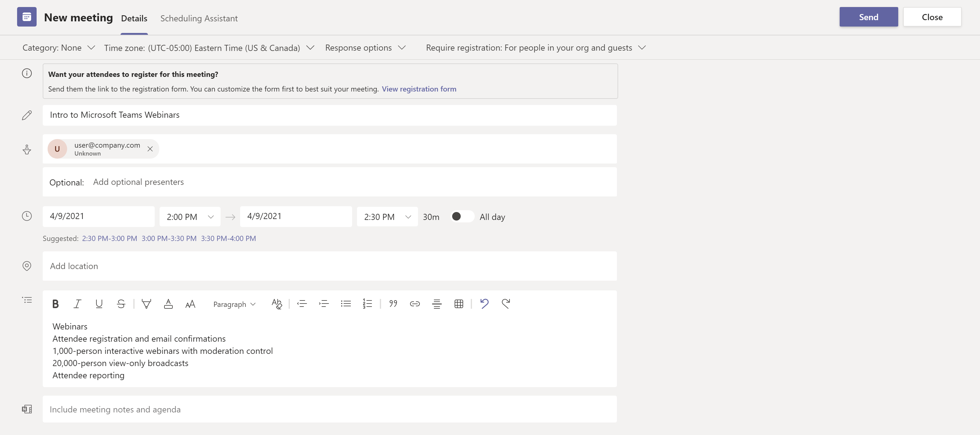Viewport: 980px width, 435px height.
Task: Toggle bold formatting in the editor
Action: [x=56, y=304]
